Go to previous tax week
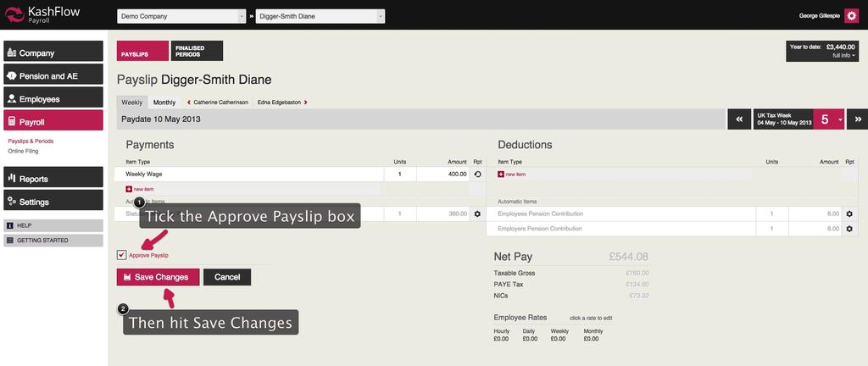This screenshot has height=366, width=868. click(x=739, y=120)
